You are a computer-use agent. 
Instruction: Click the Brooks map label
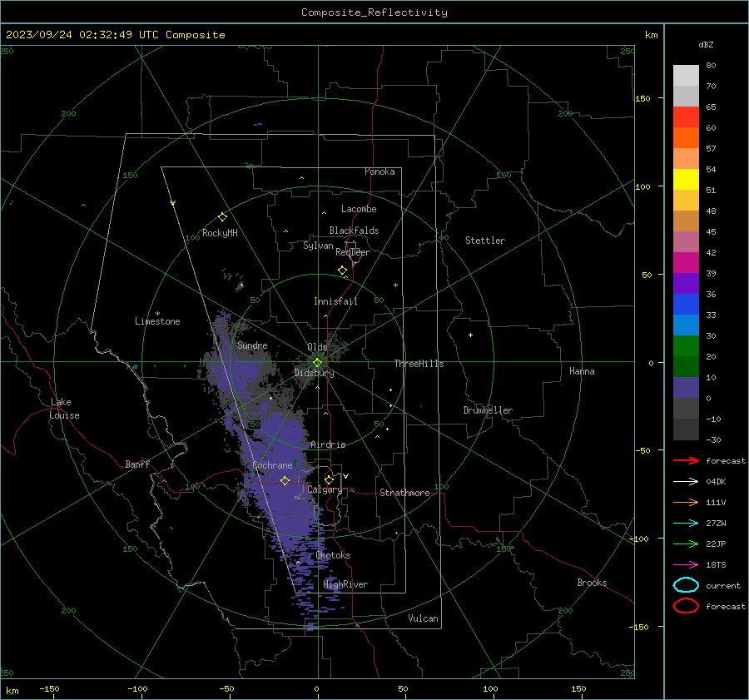point(592,583)
